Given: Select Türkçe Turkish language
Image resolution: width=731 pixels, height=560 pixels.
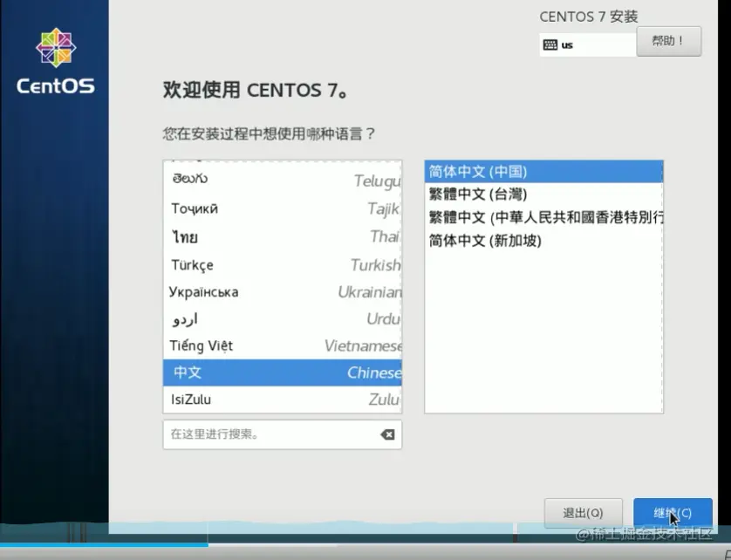Looking at the screenshot, I should click(282, 265).
